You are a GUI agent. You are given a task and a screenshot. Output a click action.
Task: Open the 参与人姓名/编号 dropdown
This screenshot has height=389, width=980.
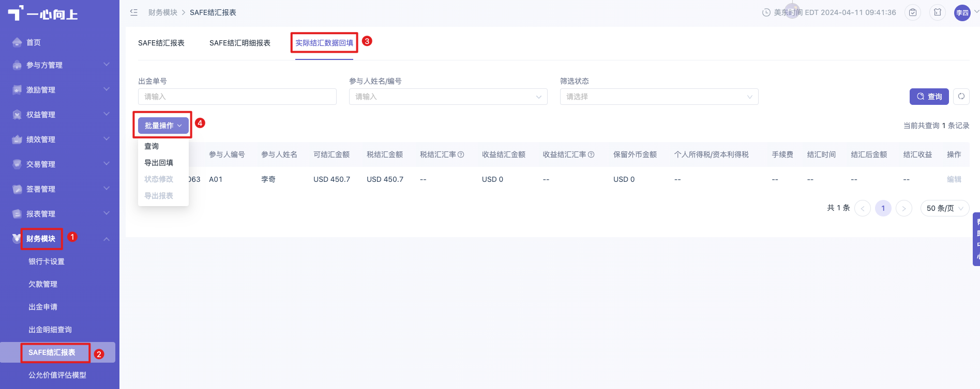[x=448, y=97]
